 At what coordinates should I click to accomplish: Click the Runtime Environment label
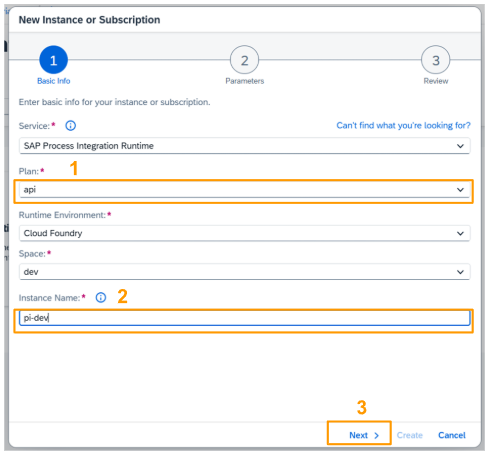point(62,215)
